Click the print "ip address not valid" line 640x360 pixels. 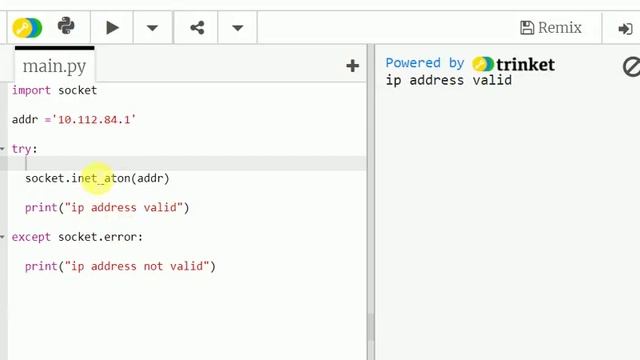pos(120,267)
